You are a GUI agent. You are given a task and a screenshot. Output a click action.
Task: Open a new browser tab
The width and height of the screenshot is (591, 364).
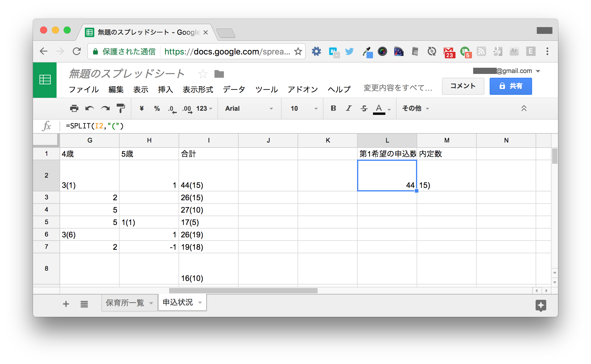pyautogui.click(x=226, y=33)
